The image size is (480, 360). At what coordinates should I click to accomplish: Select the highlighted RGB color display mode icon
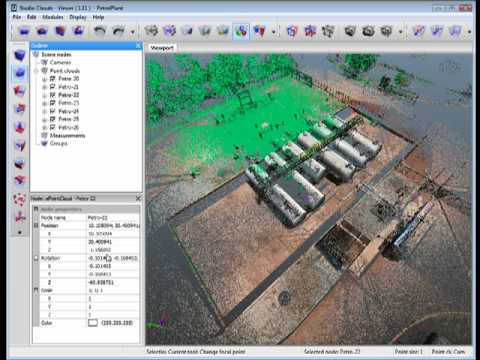tap(241, 32)
